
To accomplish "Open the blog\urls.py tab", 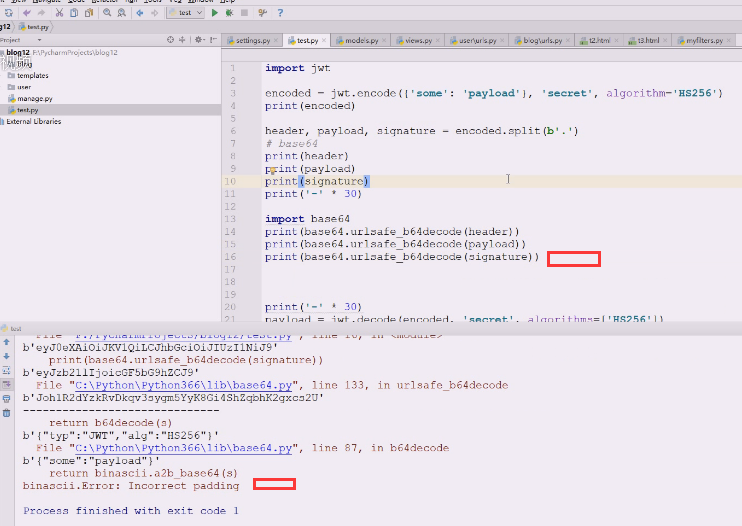I will click(539, 41).
